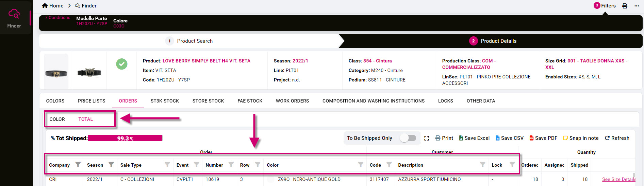
Task: Save table as Excel file
Action: (461, 138)
